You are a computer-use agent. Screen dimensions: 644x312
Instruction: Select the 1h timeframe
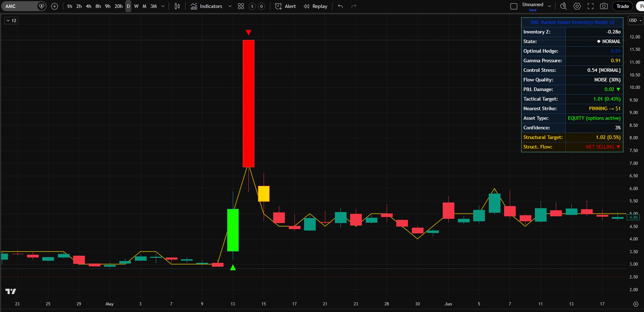tap(69, 6)
